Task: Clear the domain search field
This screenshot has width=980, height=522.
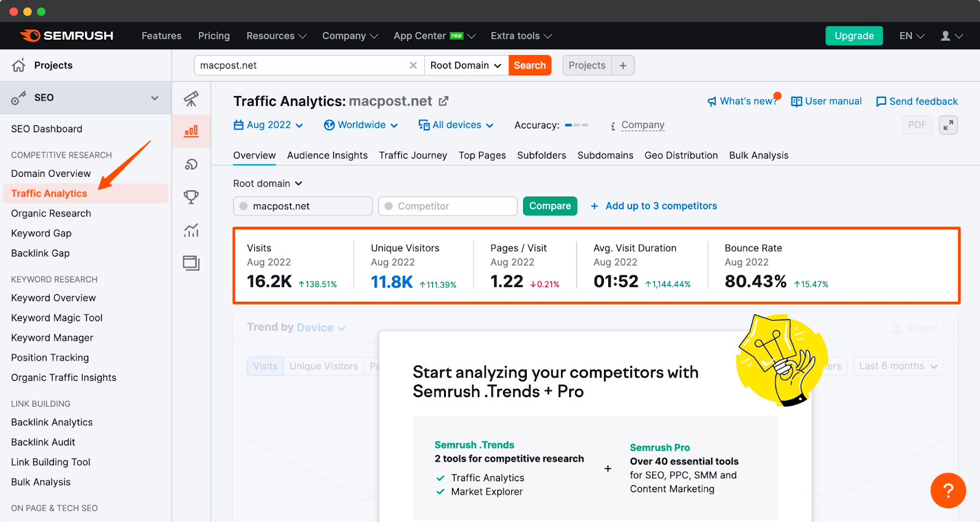Action: [x=413, y=65]
